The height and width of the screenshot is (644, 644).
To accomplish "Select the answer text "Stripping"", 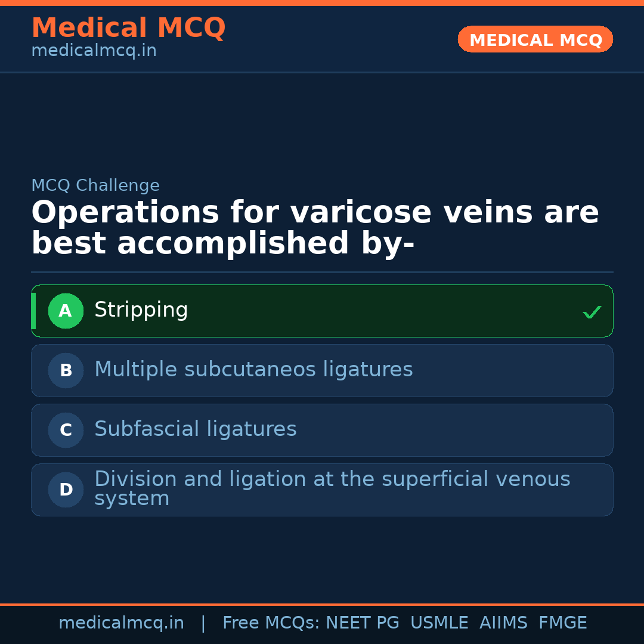I will click(x=141, y=310).
